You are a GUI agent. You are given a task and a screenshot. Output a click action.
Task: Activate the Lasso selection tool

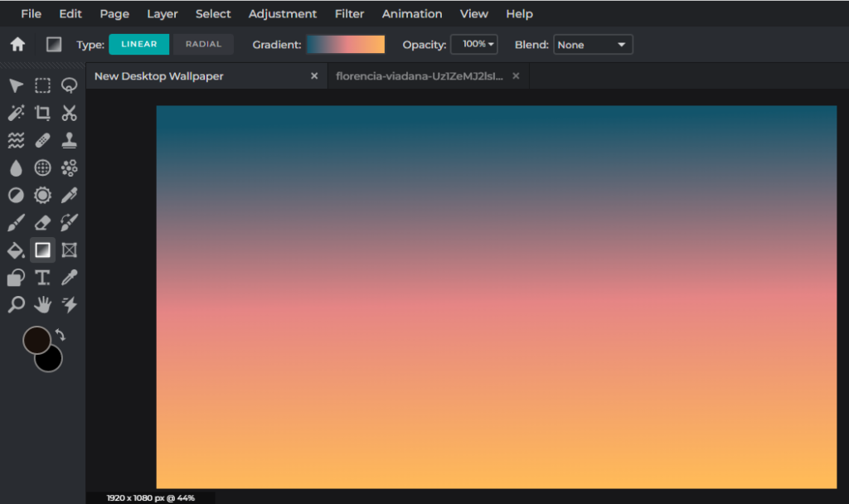click(x=70, y=85)
